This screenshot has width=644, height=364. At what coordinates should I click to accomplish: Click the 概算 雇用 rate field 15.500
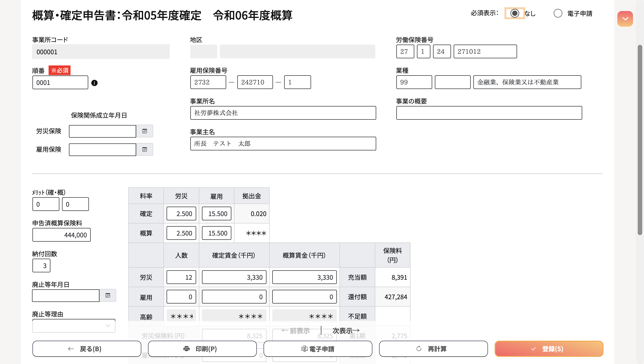coord(217,233)
